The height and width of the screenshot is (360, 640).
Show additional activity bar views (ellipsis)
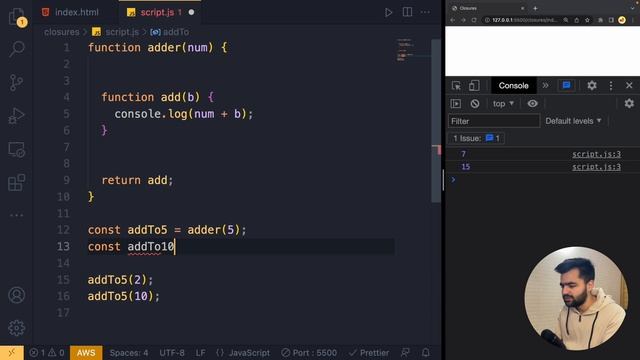click(16, 215)
